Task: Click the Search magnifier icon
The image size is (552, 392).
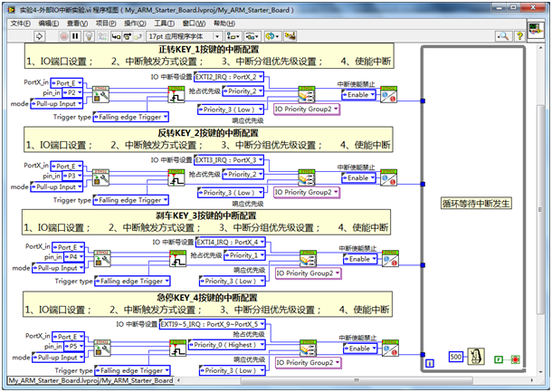Action: click(x=503, y=35)
